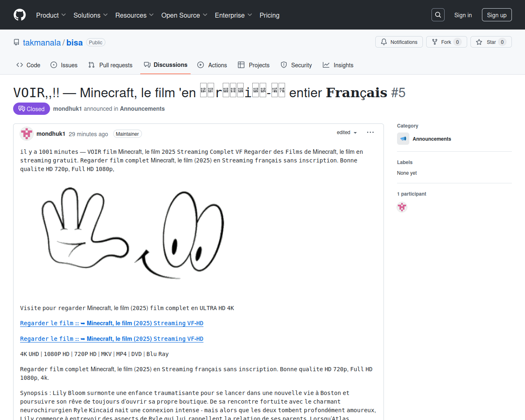
Task: Open the Issues tab
Action: pos(64,65)
